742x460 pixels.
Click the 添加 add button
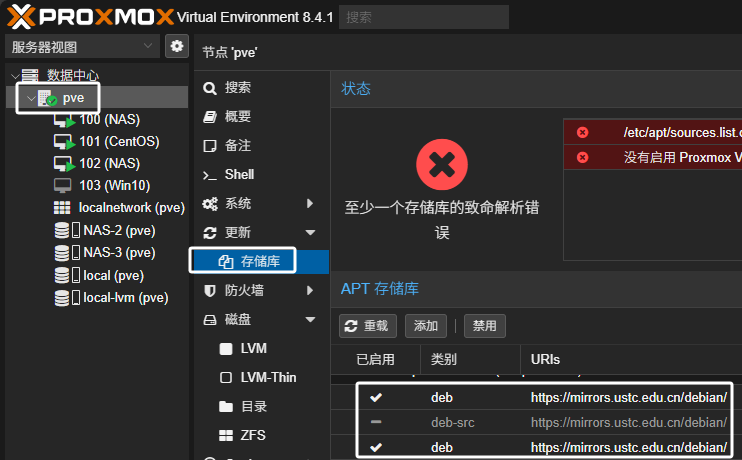(x=426, y=326)
